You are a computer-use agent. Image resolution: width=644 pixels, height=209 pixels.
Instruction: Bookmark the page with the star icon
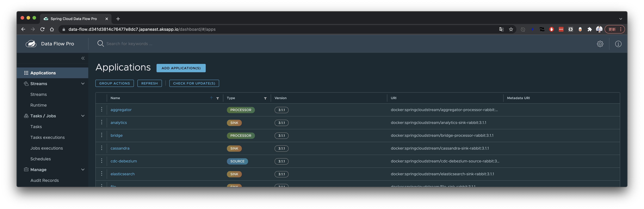(511, 30)
